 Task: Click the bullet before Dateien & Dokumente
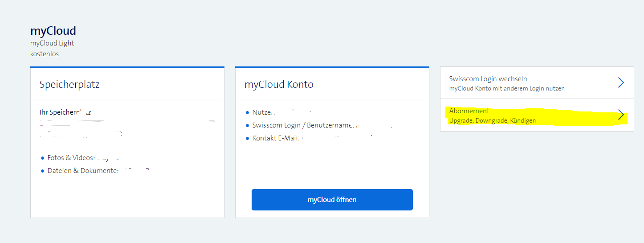tap(43, 171)
